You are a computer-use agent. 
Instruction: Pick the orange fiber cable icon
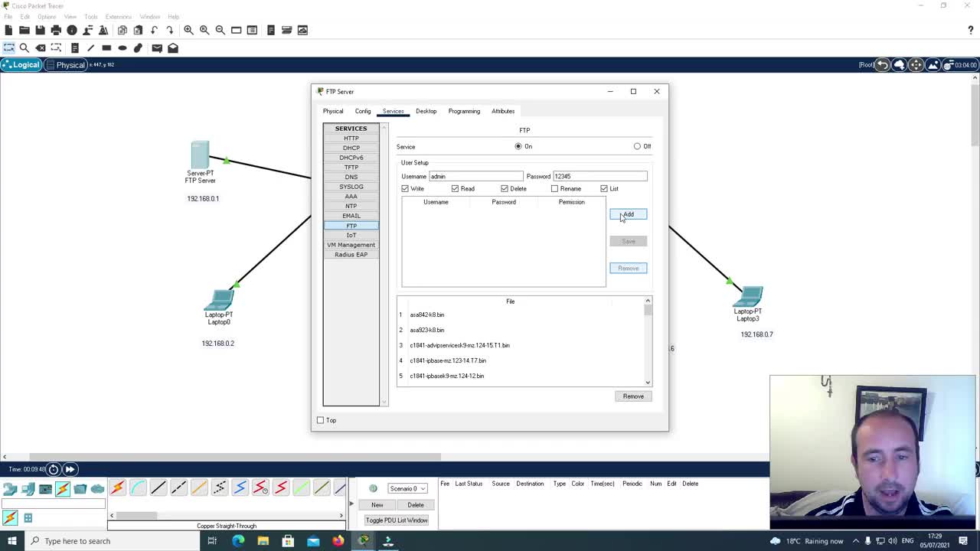point(199,488)
